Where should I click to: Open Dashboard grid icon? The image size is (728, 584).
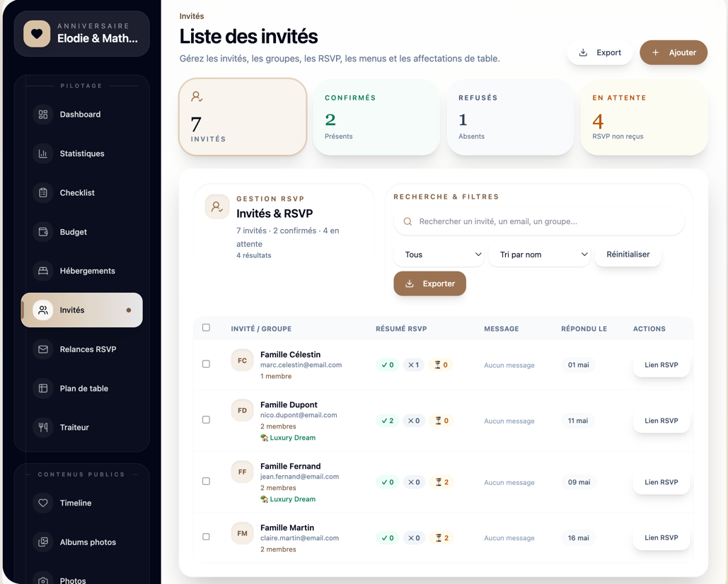click(43, 115)
